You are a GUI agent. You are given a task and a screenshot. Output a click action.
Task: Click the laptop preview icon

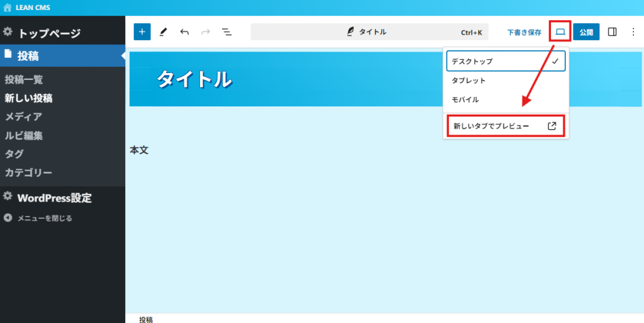[560, 31]
